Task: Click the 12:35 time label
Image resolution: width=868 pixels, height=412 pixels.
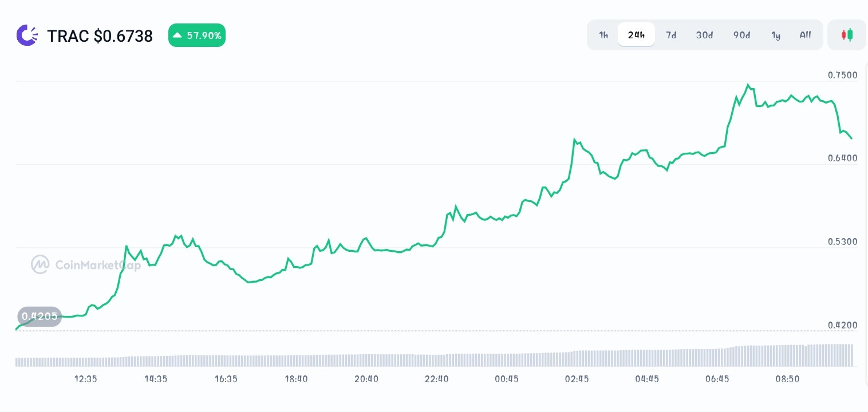Action: point(85,379)
